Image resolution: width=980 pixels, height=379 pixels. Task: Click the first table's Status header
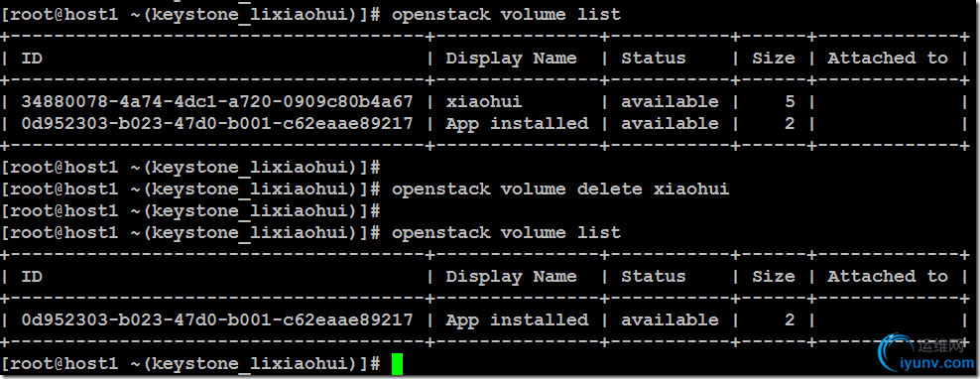[x=653, y=59]
